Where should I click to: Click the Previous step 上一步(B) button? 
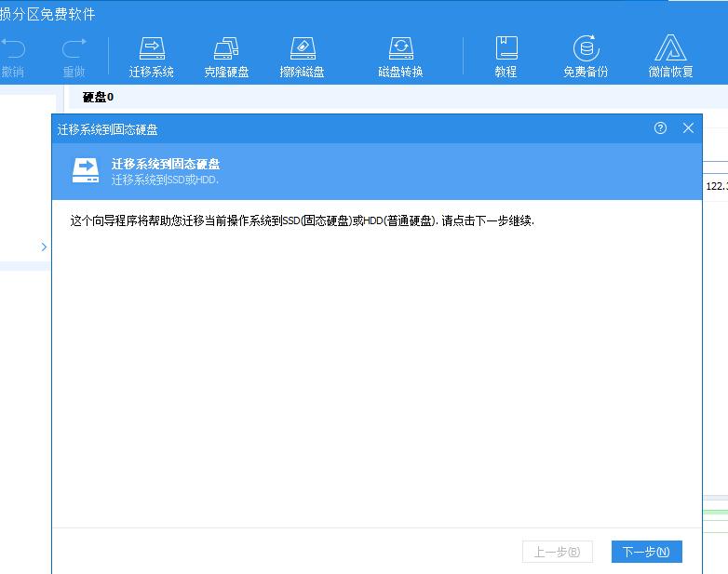point(557,552)
